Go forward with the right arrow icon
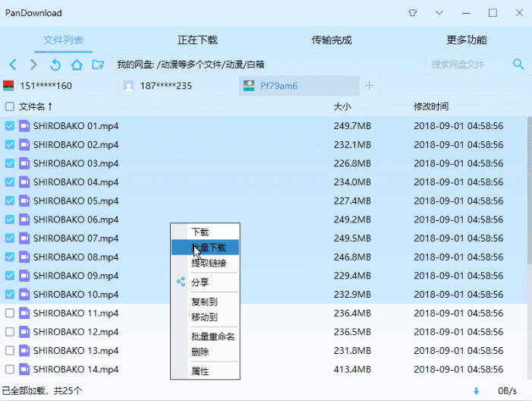The image size is (532, 401). click(33, 64)
